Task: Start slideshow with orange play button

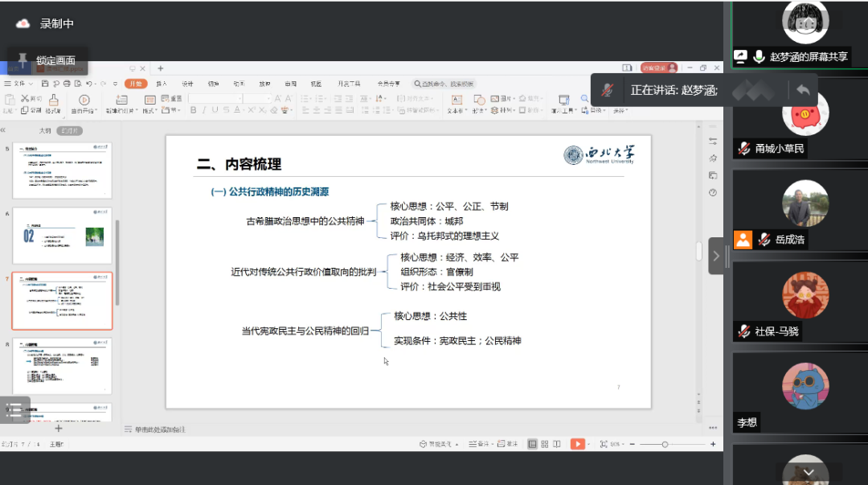Action: click(x=578, y=444)
